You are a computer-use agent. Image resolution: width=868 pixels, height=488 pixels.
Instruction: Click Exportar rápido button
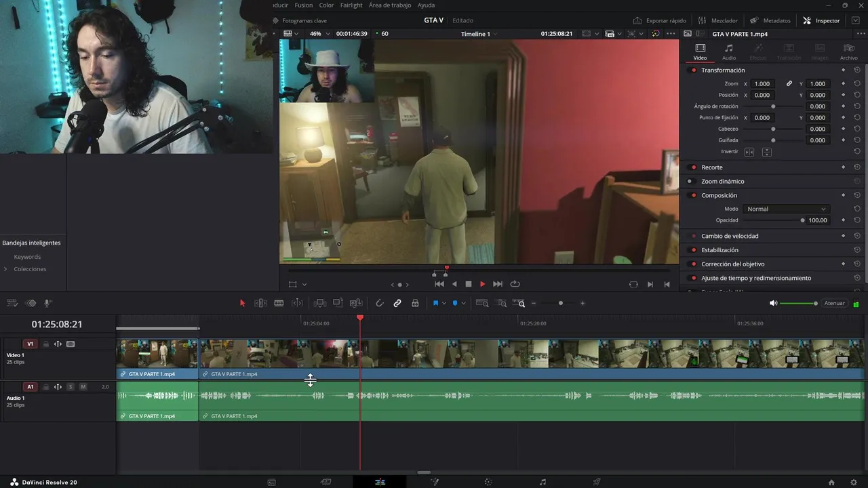coord(660,20)
